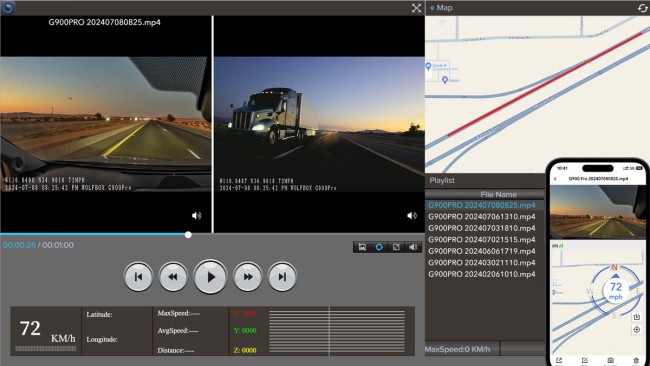Tap the recenter location icon on phone map
Screen dimensions: 650x366
tap(637, 330)
